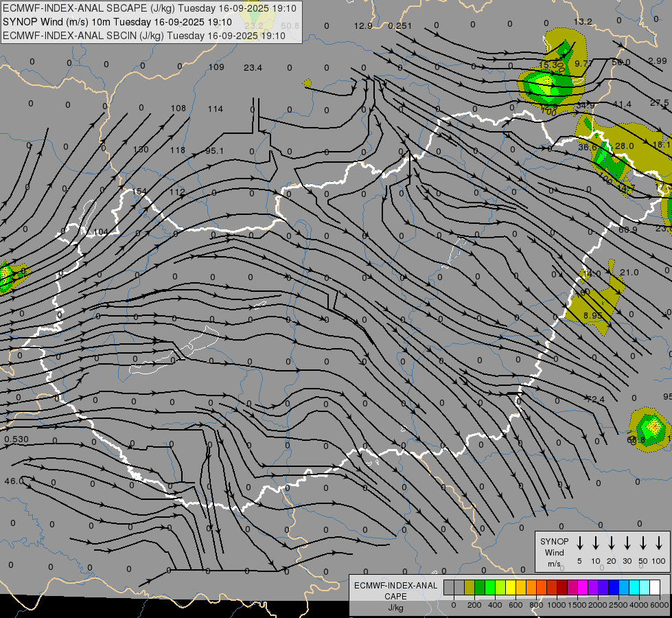Click the 200 tick label on CAPE scale

pyautogui.click(x=474, y=605)
